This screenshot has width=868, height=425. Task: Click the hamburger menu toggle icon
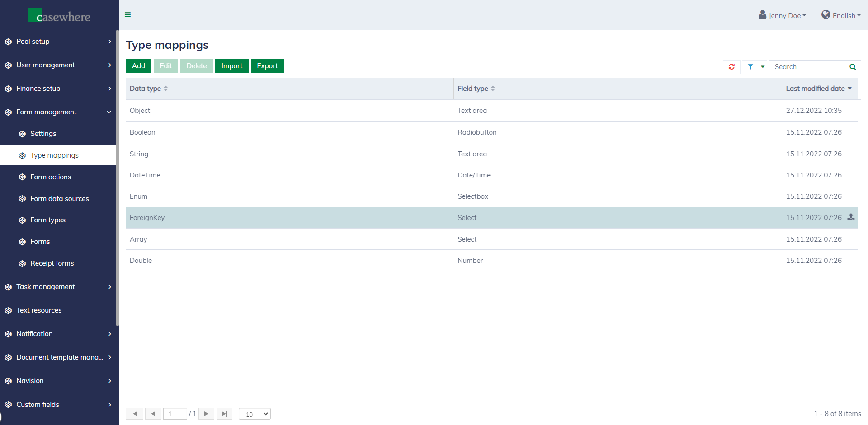pyautogui.click(x=128, y=15)
